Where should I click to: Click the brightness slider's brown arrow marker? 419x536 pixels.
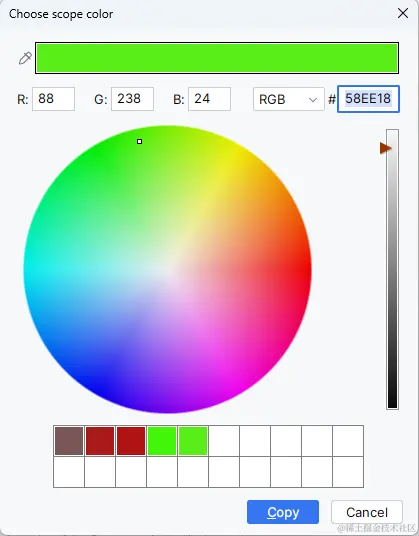[x=386, y=148]
